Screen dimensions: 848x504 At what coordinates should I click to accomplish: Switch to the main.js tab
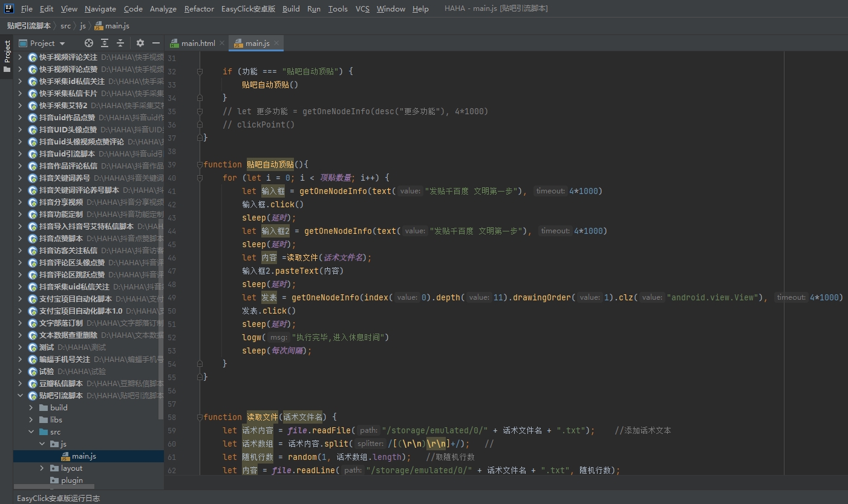click(x=257, y=43)
